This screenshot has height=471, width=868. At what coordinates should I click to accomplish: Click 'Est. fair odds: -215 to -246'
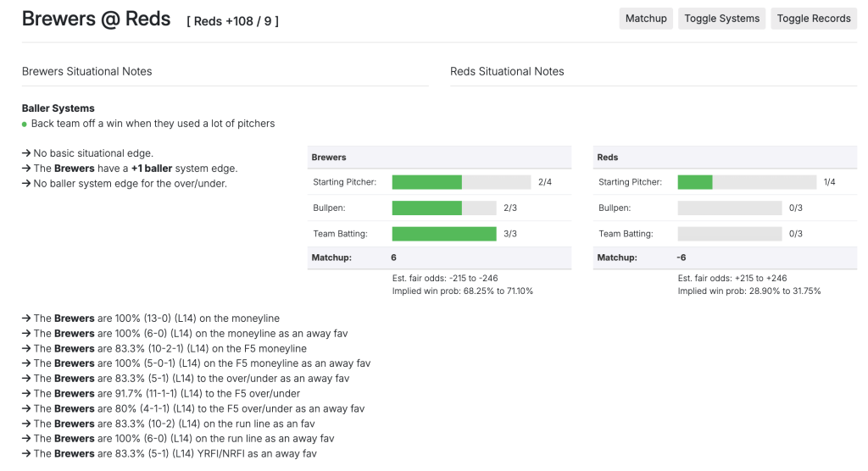pos(445,279)
